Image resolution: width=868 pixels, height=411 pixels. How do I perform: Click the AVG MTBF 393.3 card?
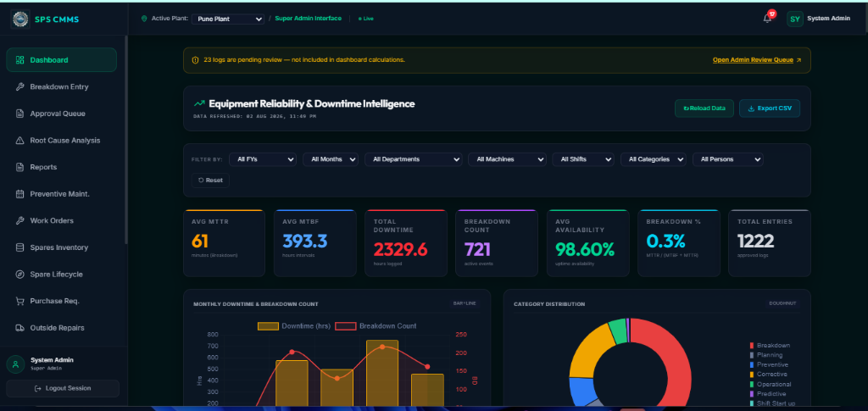(x=315, y=243)
